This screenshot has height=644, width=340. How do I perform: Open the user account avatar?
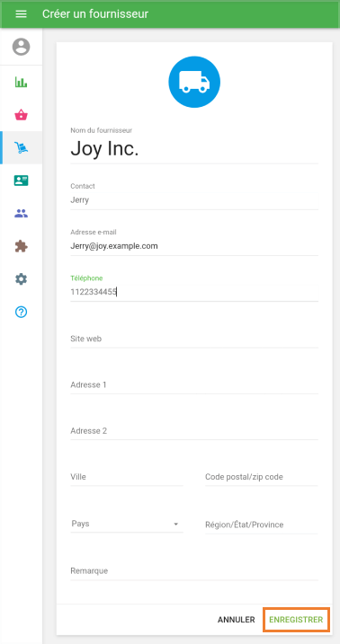click(21, 47)
